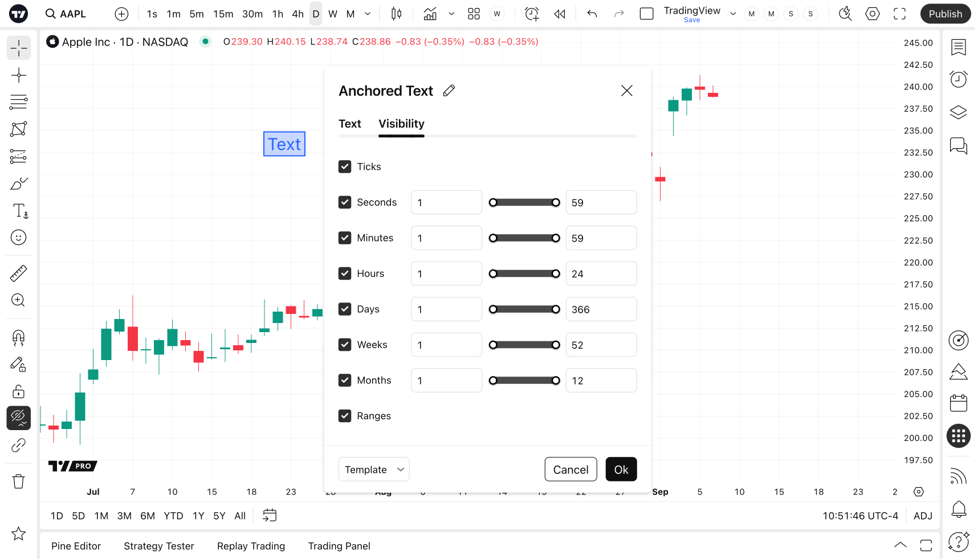Start bar replay mode
Viewport: 978px width, 560px height.
[x=560, y=14]
